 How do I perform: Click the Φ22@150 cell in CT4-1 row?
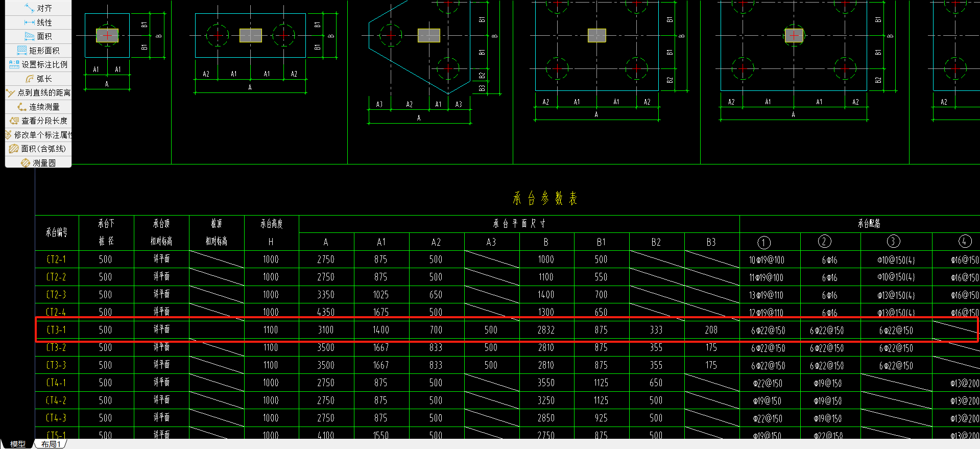point(768,383)
